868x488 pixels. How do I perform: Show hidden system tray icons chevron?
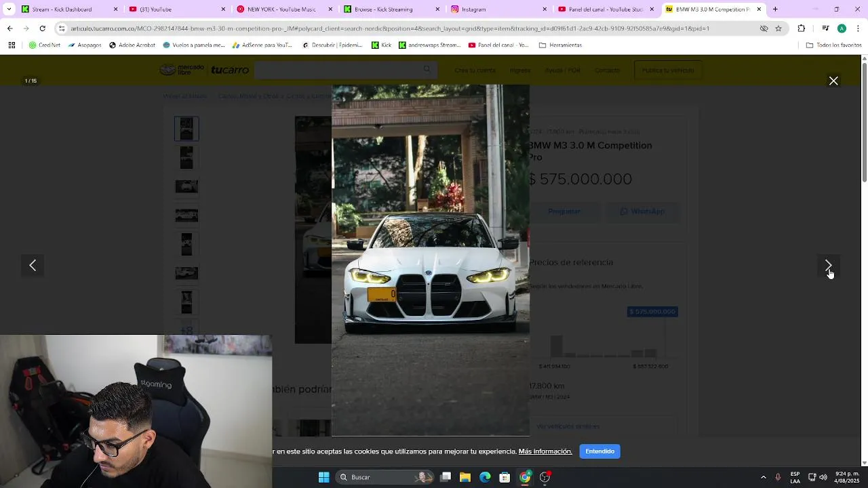tap(763, 477)
